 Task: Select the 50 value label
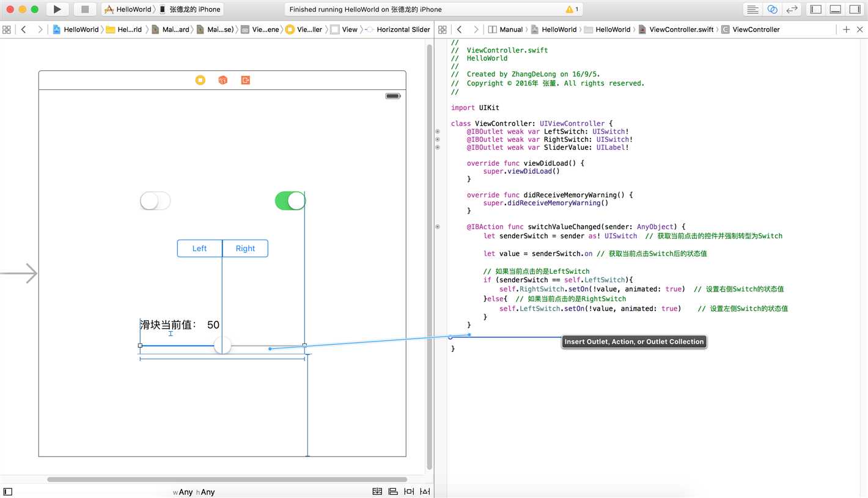click(x=213, y=324)
